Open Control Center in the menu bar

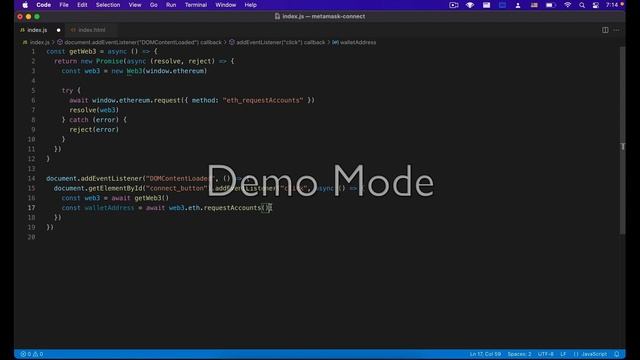click(x=596, y=5)
